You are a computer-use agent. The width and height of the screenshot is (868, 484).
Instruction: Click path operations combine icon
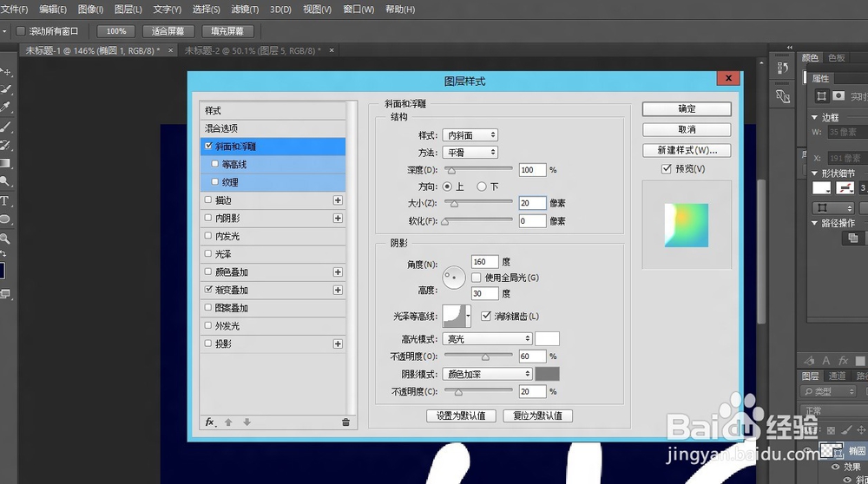click(x=853, y=238)
